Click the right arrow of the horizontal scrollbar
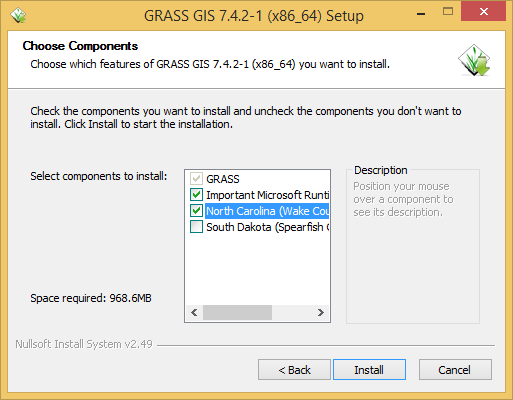 click(320, 312)
